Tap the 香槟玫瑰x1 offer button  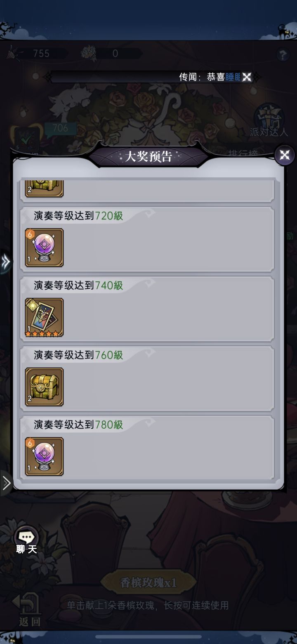click(148, 583)
